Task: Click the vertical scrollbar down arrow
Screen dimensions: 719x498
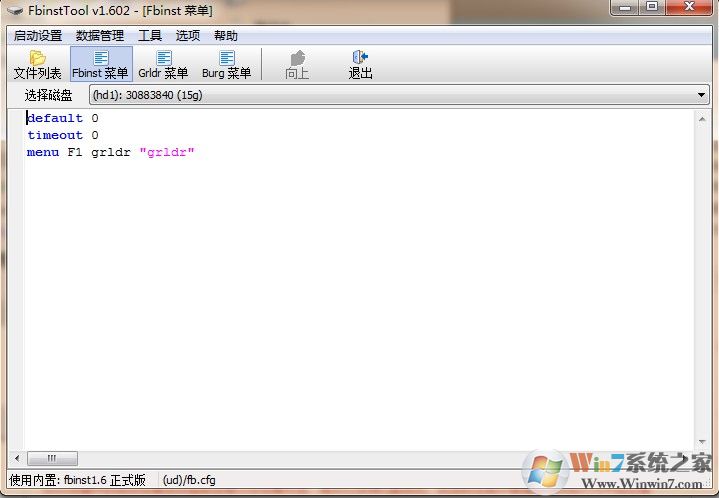Action: (702, 442)
